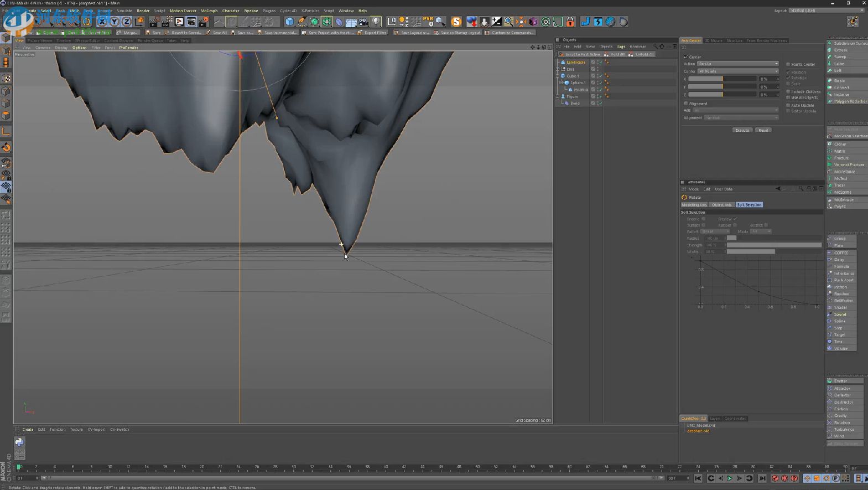Image resolution: width=868 pixels, height=490 pixels.
Task: Click the X-axis lock icon in toolbar
Action: click(102, 22)
